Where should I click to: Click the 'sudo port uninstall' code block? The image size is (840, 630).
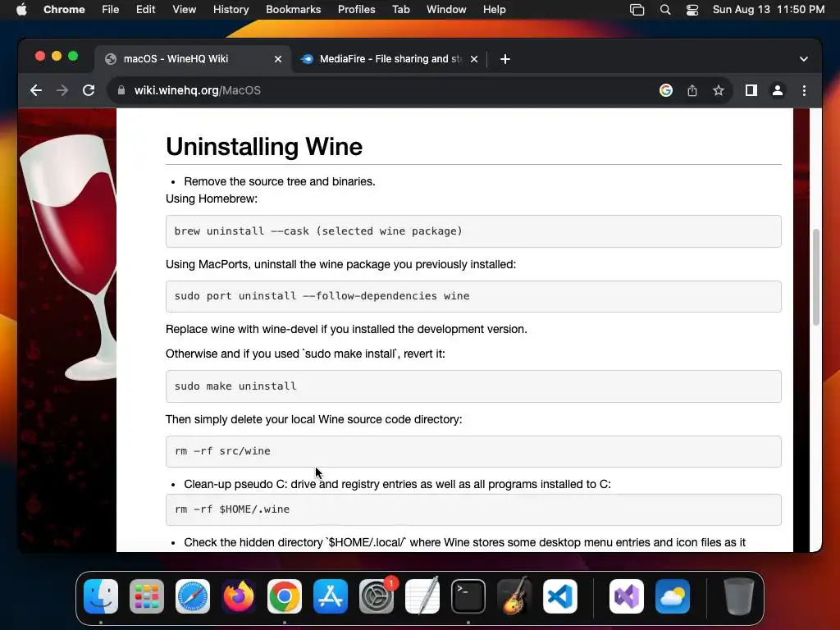tap(473, 296)
